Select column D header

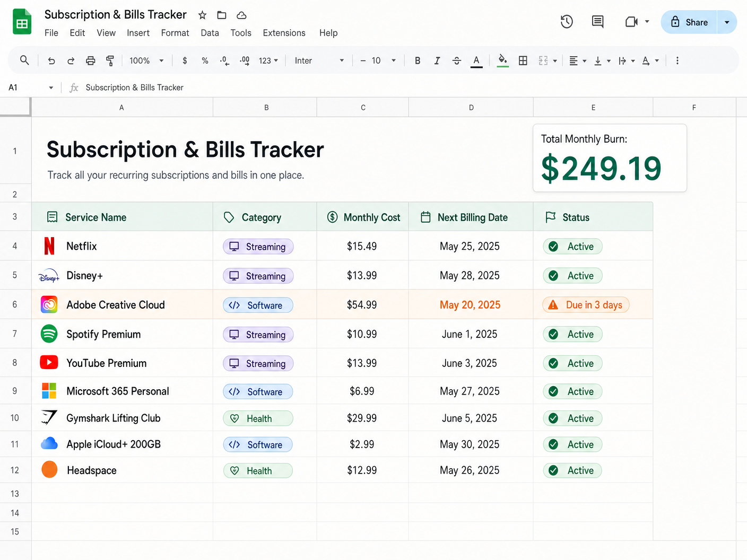click(471, 107)
